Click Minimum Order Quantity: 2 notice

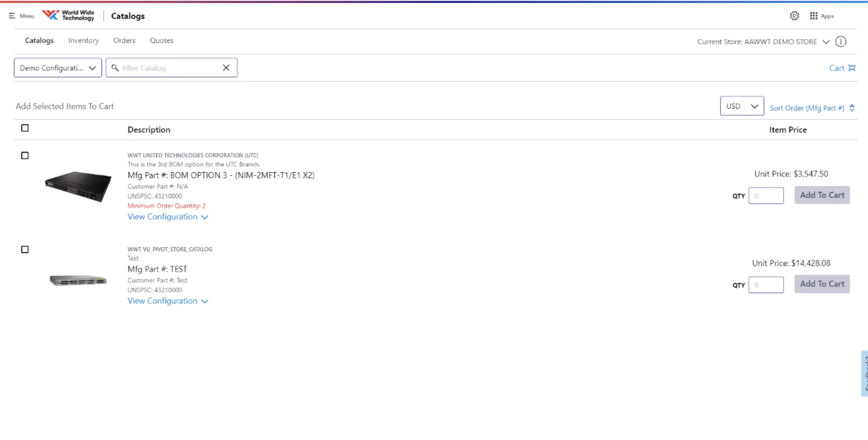pyautogui.click(x=167, y=206)
